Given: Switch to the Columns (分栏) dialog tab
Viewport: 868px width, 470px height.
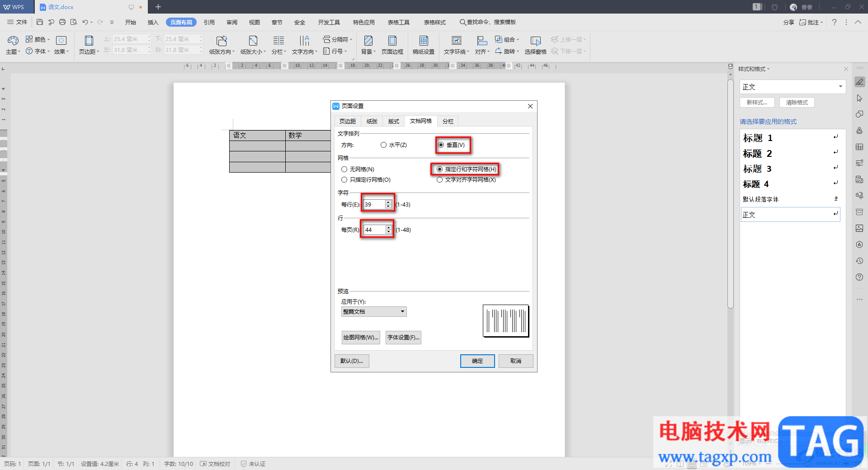Looking at the screenshot, I should (448, 122).
